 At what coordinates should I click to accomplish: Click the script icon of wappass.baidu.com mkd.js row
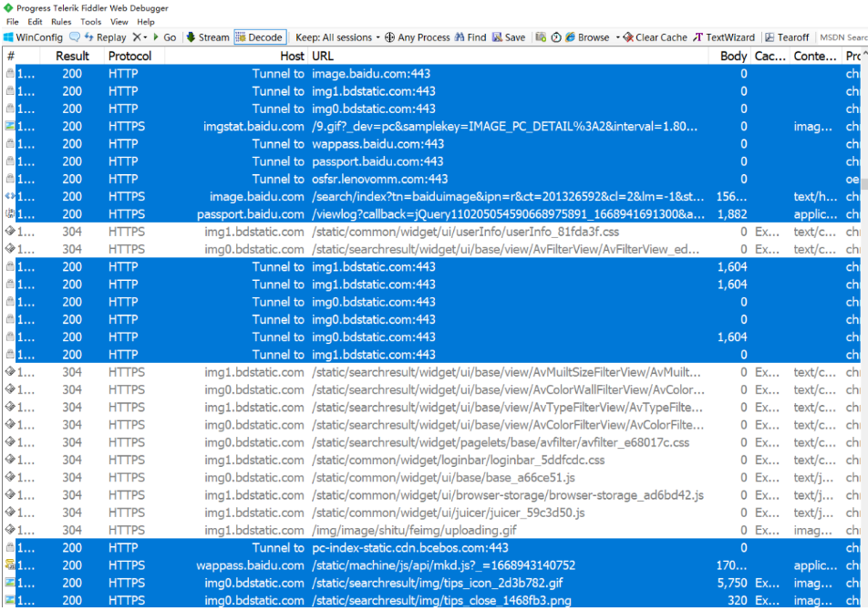coord(9,565)
